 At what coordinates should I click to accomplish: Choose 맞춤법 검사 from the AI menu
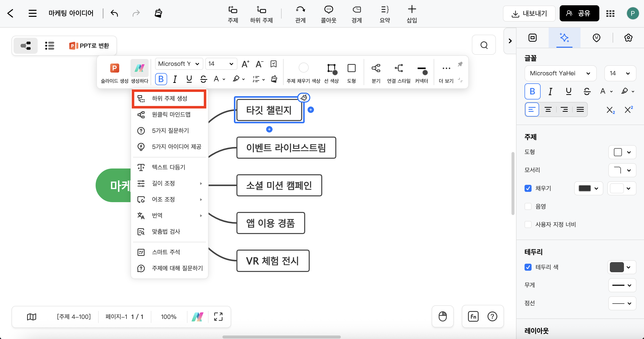[166, 232]
